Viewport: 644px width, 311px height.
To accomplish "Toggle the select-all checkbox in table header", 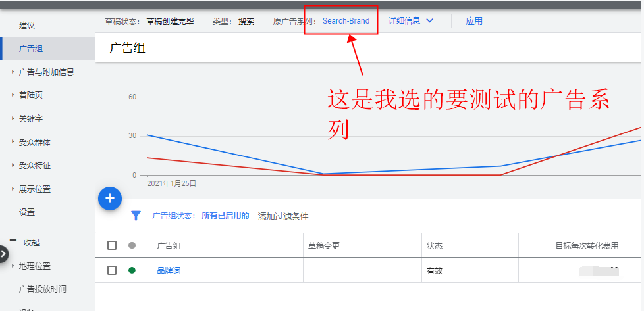I will [x=112, y=245].
